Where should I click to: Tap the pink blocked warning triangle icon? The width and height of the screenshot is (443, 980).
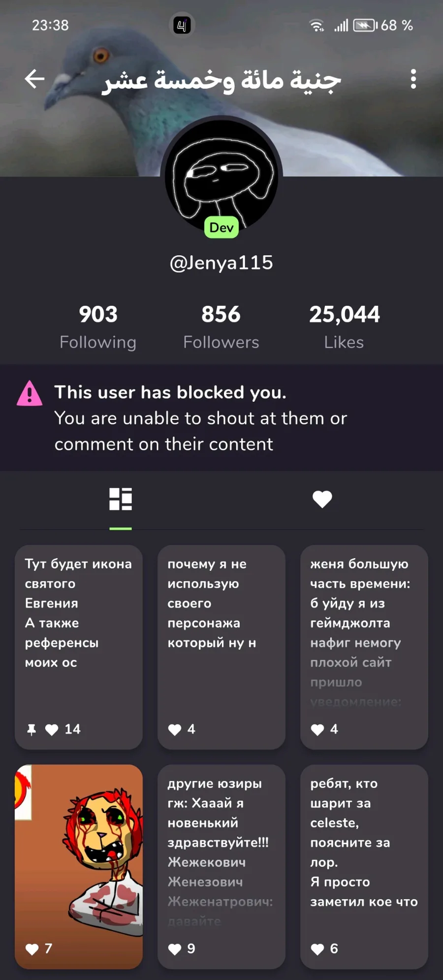[30, 393]
